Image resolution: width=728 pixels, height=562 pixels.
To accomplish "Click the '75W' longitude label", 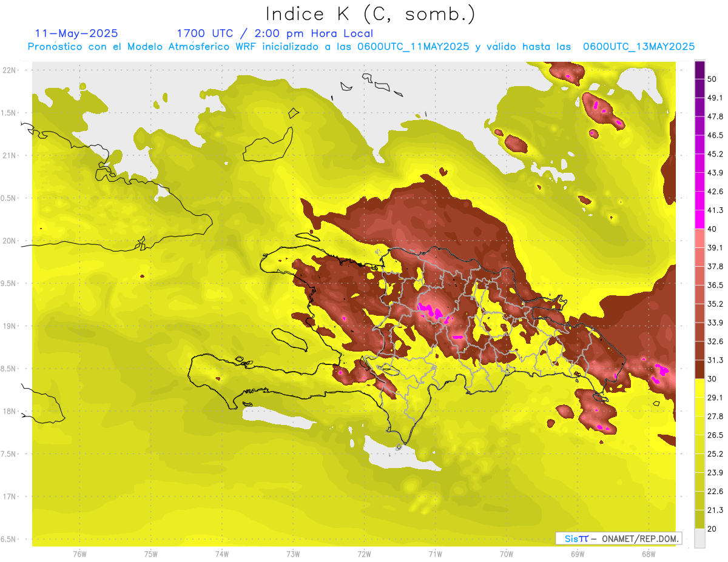I will [x=150, y=554].
